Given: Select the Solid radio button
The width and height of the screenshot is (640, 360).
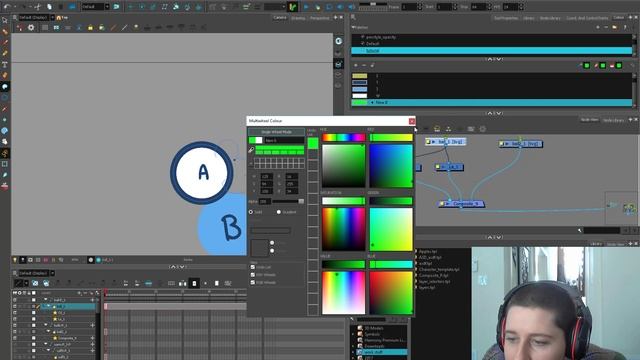Looking at the screenshot, I should 251,212.
